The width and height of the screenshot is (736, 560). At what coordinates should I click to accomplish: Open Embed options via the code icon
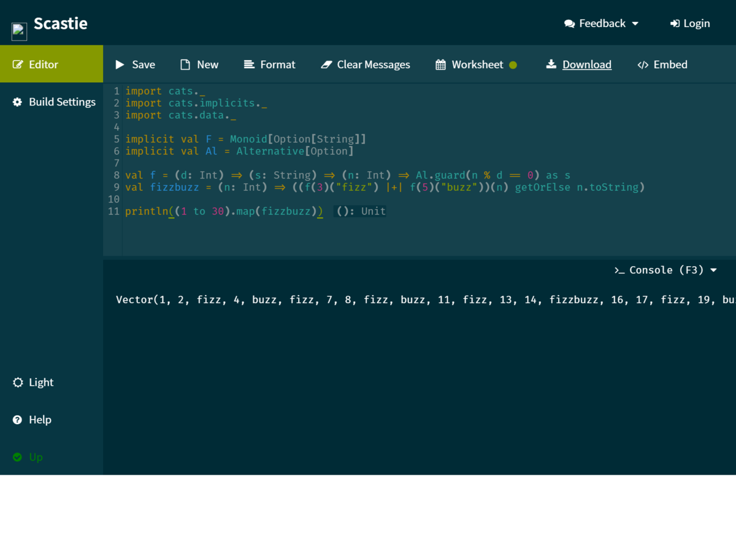click(x=643, y=64)
